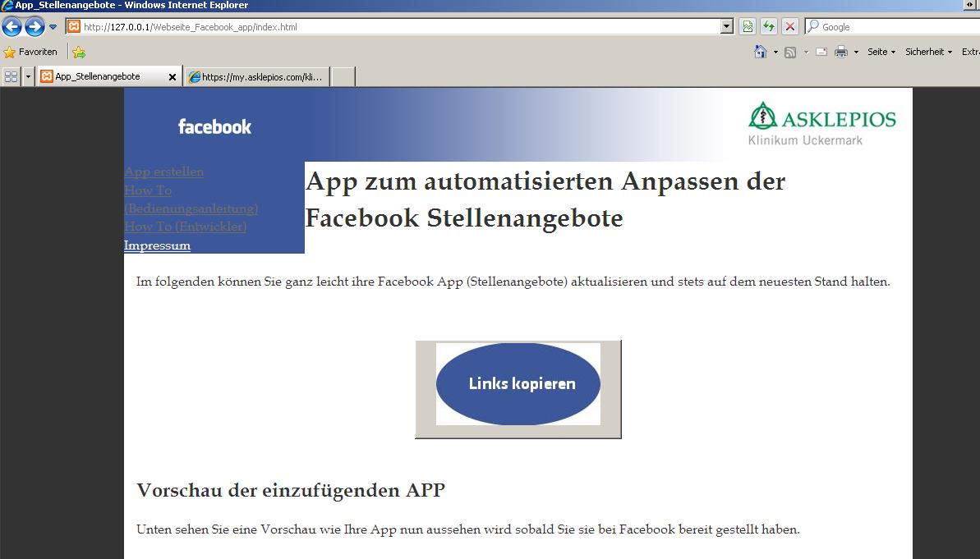Switch to the my.asklepios.com tab

257,77
